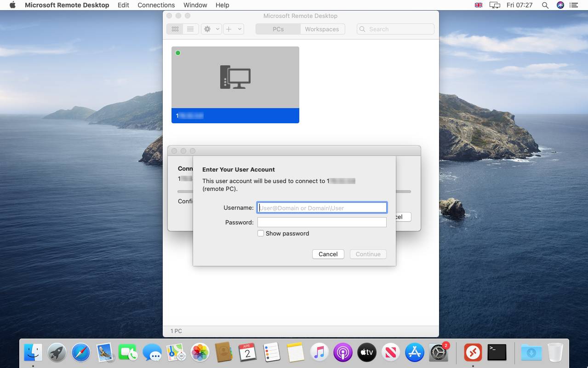This screenshot has height=368, width=588.
Task: Open Finder from the Dock
Action: coord(33,353)
